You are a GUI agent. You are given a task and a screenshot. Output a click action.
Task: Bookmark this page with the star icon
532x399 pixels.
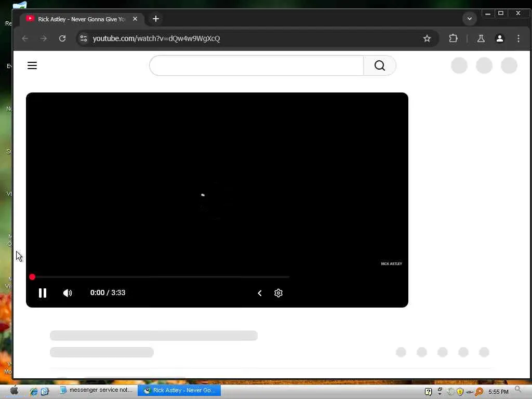[427, 38]
